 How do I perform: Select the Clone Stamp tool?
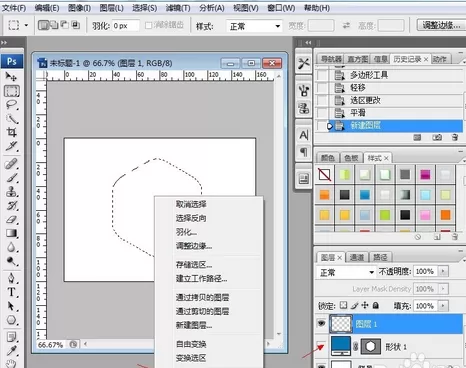click(11, 192)
